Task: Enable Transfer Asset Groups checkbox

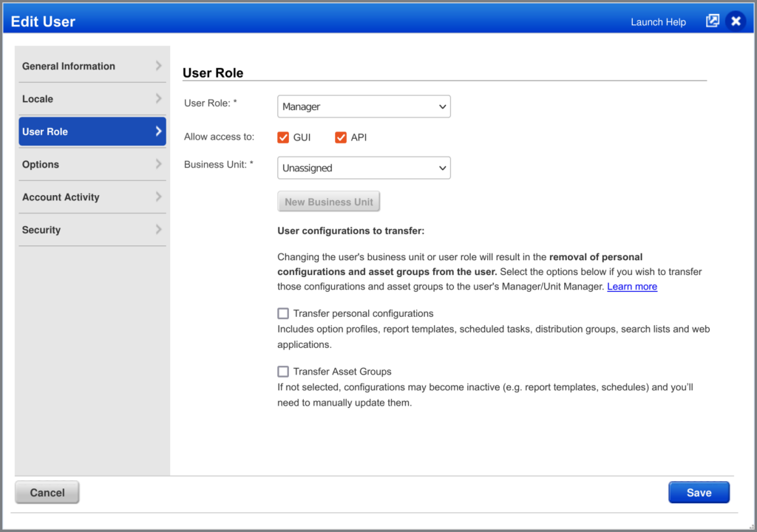Action: (x=283, y=371)
